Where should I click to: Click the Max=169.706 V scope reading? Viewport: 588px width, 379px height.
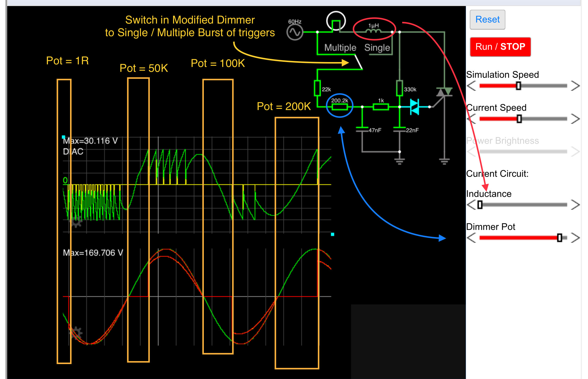pyautogui.click(x=93, y=253)
